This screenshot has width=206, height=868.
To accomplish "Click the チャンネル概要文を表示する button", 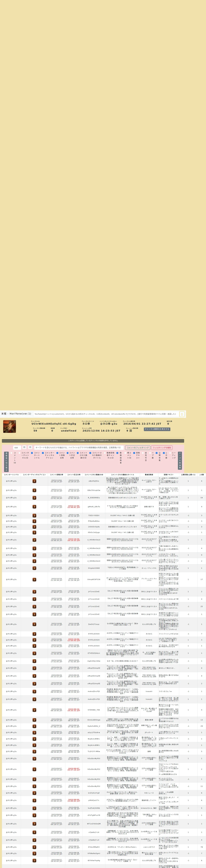I will tap(157, 429).
